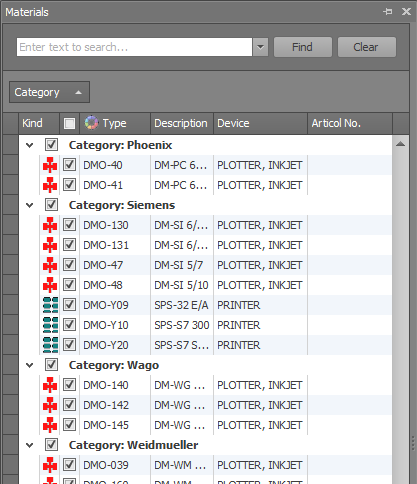Image resolution: width=417 pixels, height=484 pixels.
Task: Click the red kind icon beside DMO-039
Action: click(50, 465)
